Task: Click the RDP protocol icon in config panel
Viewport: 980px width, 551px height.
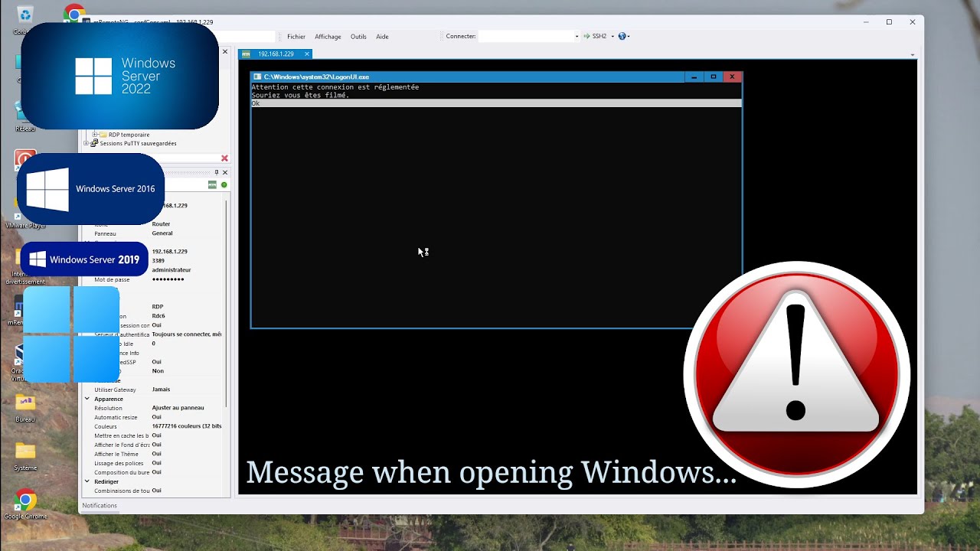Action: pyautogui.click(x=212, y=185)
